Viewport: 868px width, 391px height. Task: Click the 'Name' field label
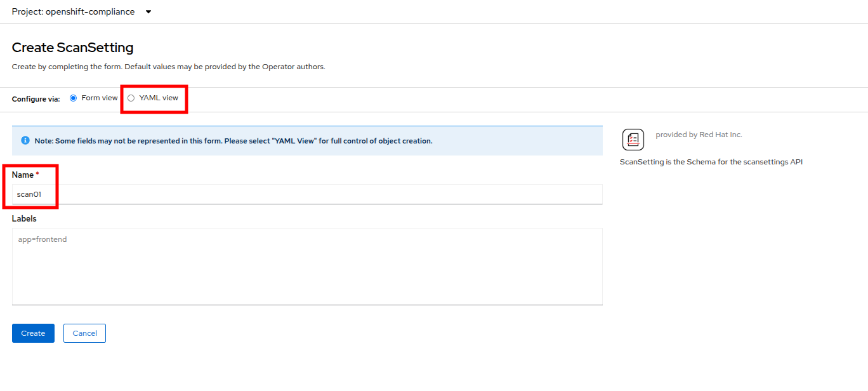pyautogui.click(x=23, y=175)
